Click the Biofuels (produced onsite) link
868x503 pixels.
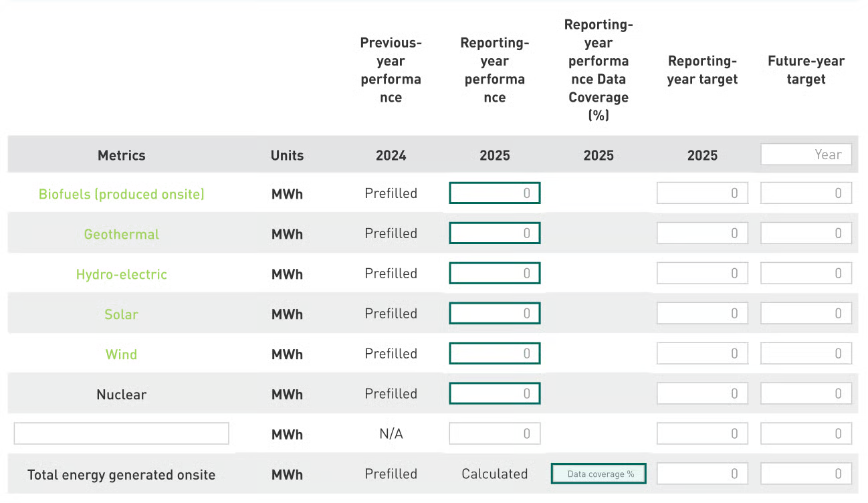pyautogui.click(x=121, y=194)
